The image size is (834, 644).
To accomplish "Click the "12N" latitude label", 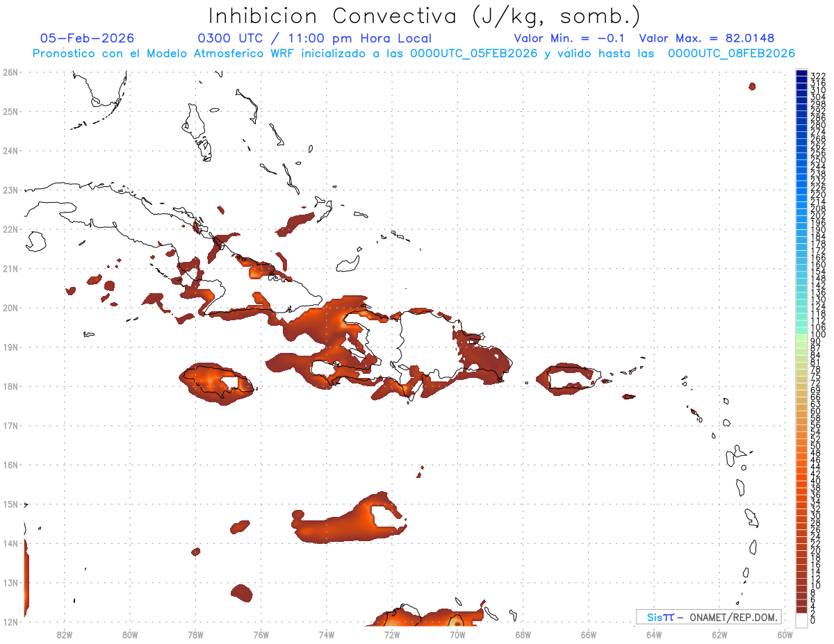I will (10, 622).
